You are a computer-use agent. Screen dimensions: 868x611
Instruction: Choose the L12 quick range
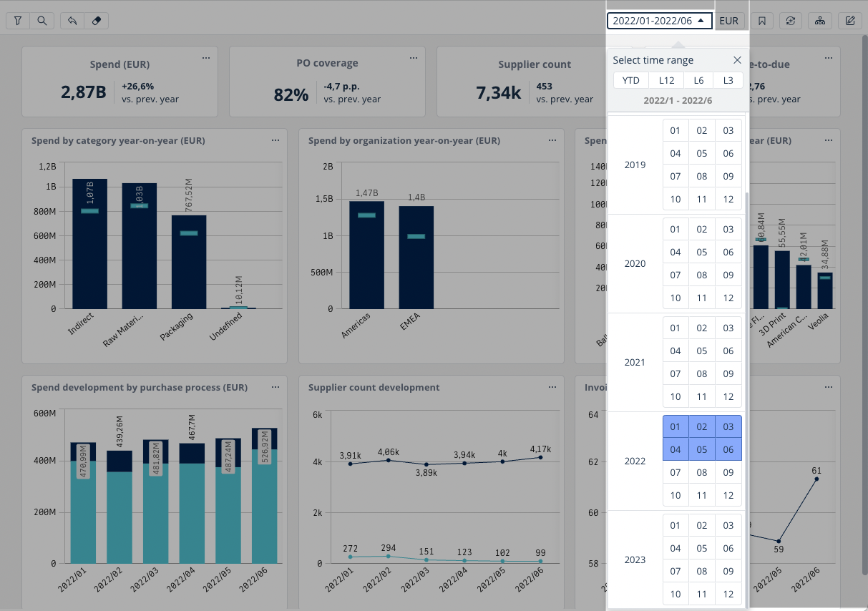point(666,80)
